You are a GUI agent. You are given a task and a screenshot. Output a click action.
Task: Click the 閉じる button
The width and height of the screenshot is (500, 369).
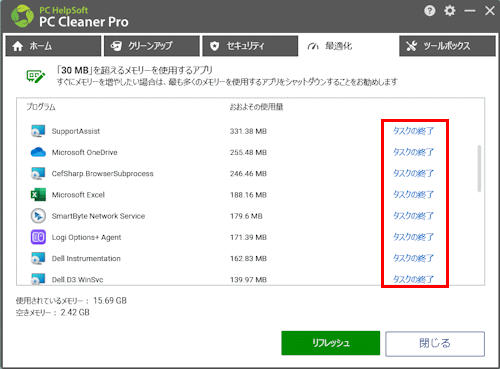click(x=435, y=344)
